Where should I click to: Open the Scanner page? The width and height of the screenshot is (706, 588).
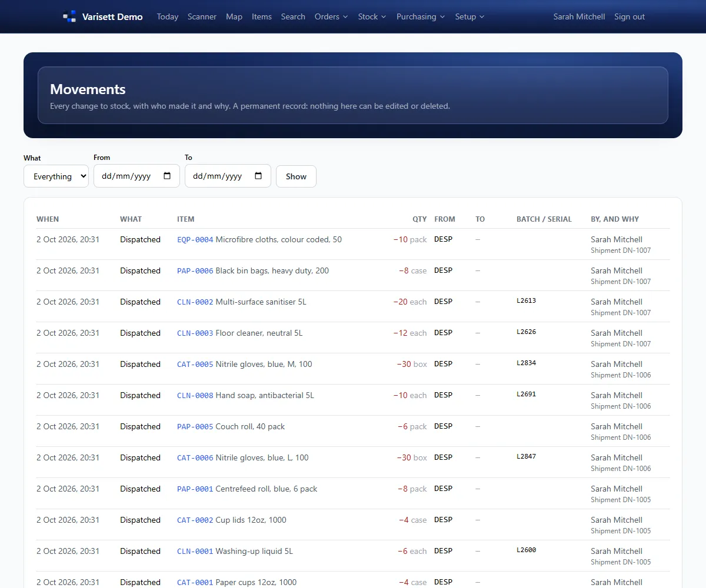coord(202,16)
